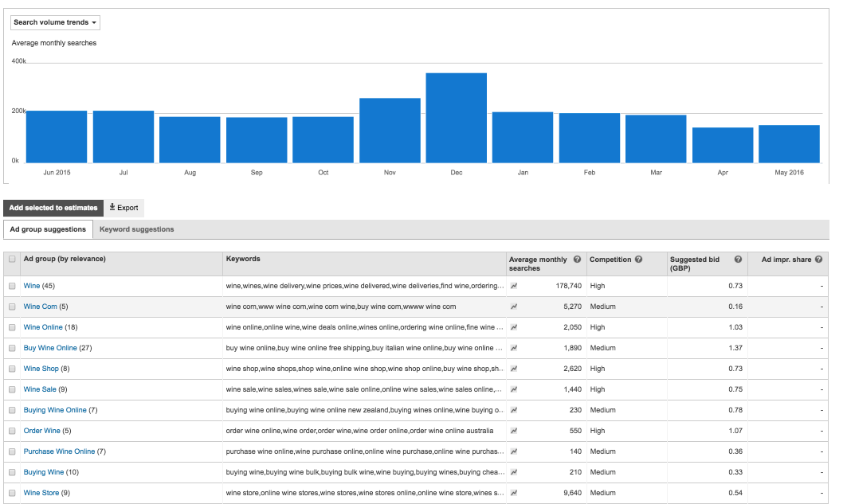Tick the checkbox for Wine Com ad group
This screenshot has height=504, width=847.
click(x=12, y=307)
